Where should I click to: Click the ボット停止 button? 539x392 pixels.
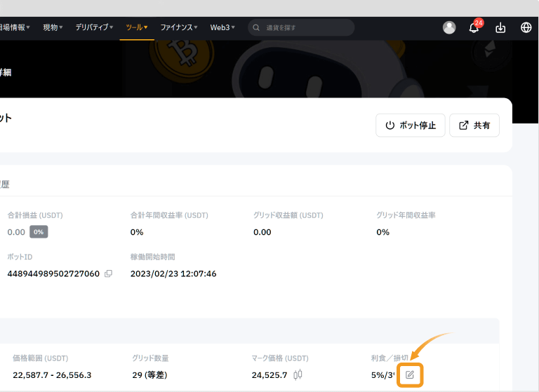pos(411,126)
